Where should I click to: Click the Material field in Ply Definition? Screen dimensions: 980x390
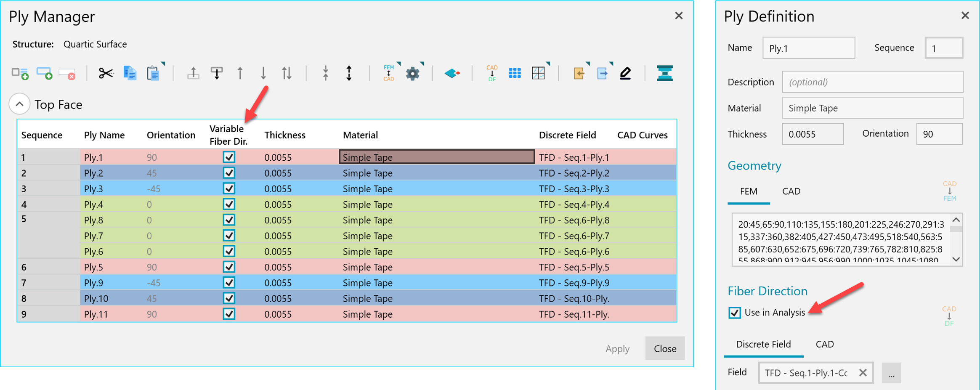point(872,108)
